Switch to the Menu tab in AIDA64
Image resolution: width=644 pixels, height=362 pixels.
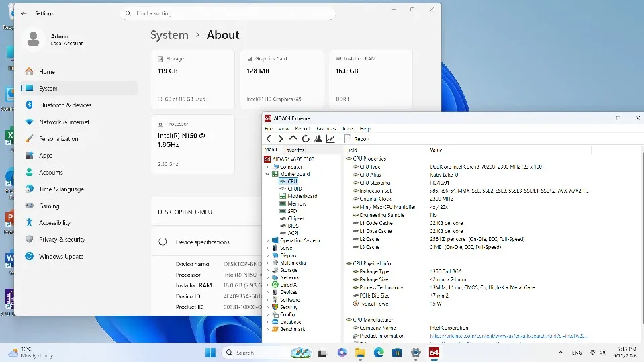coord(271,150)
